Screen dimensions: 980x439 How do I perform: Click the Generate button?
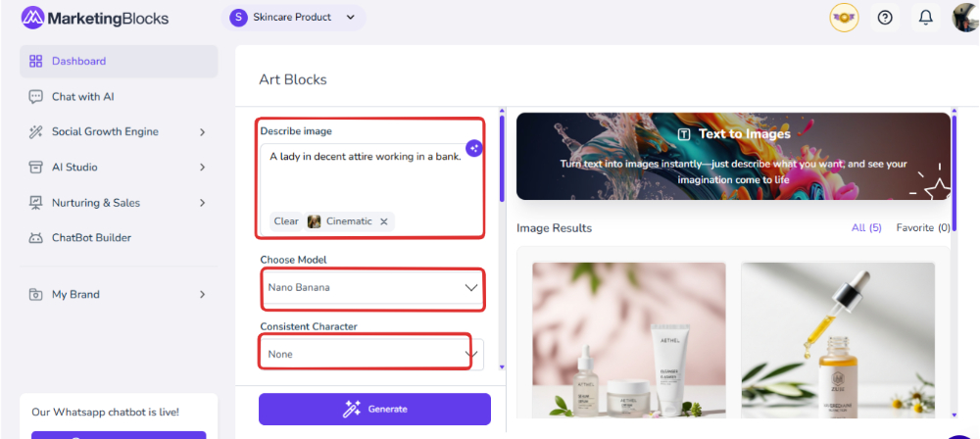374,409
